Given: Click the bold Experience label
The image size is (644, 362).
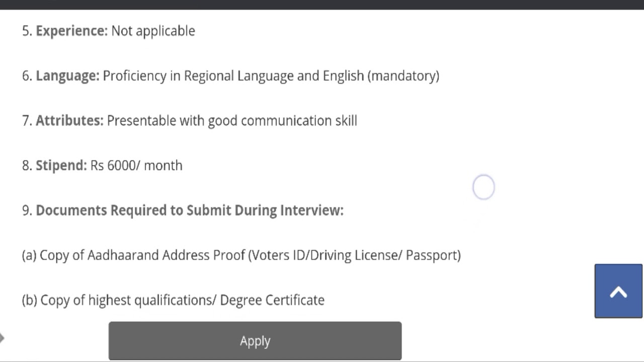Looking at the screenshot, I should pos(71,31).
